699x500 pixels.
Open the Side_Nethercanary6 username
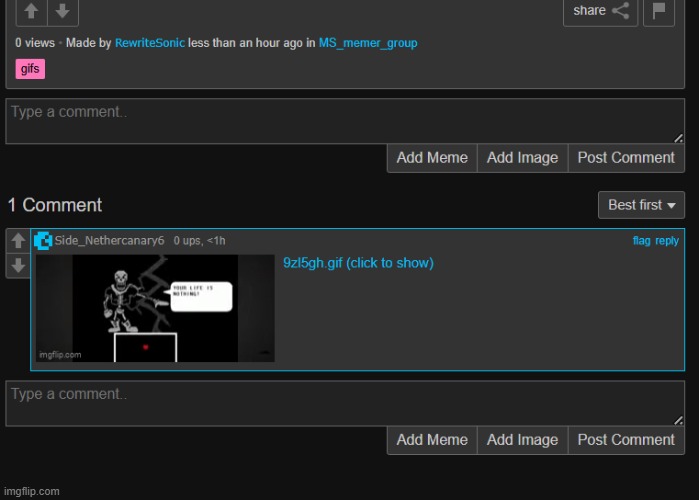pos(109,241)
